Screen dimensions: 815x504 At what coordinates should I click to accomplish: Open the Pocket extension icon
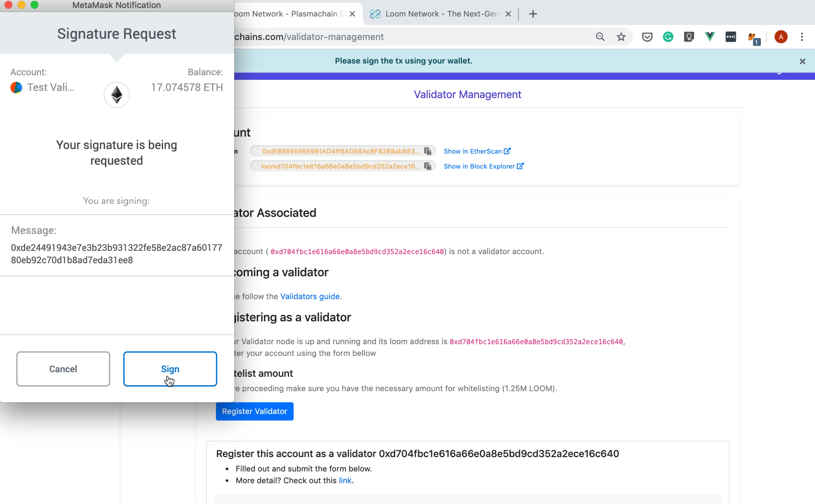tap(647, 37)
